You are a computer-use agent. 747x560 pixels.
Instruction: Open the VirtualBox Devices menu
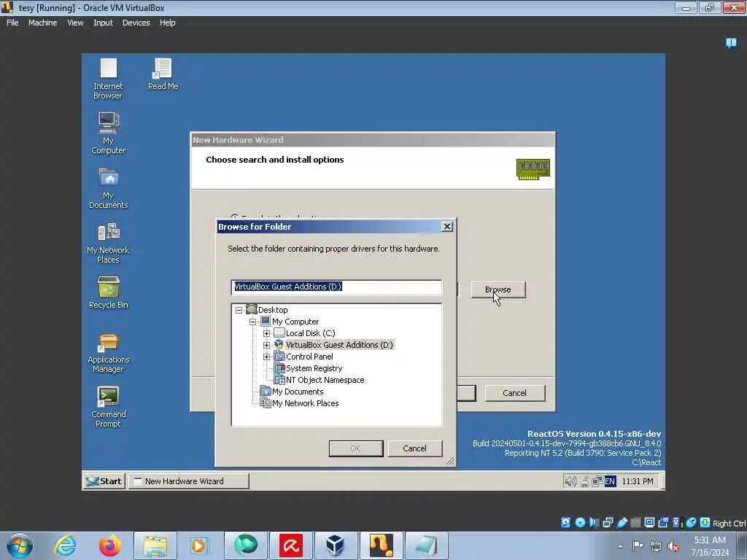(x=136, y=23)
